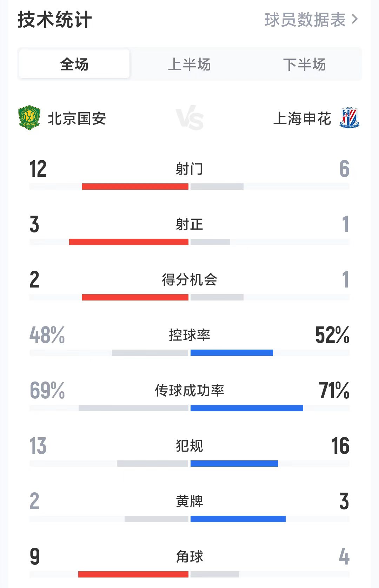Click the Beijing Guoan team logo
Screen dimensions: 379x588
click(29, 118)
